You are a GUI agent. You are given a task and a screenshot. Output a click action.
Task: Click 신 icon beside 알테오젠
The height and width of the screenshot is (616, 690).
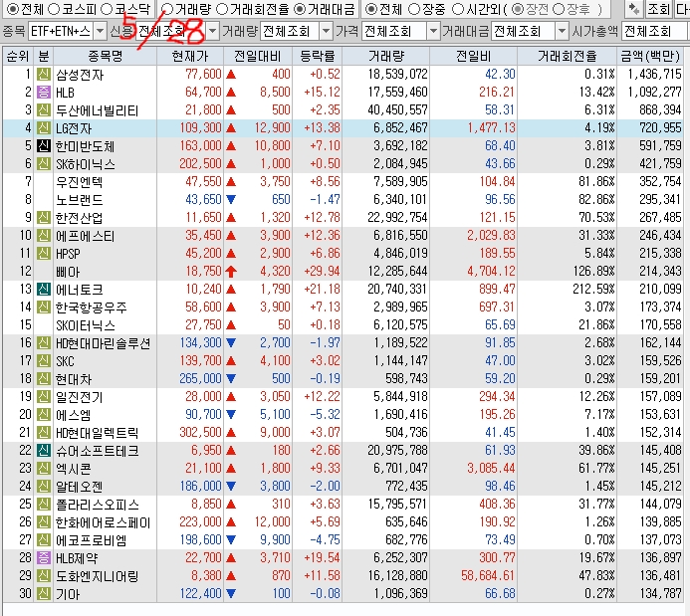44,487
